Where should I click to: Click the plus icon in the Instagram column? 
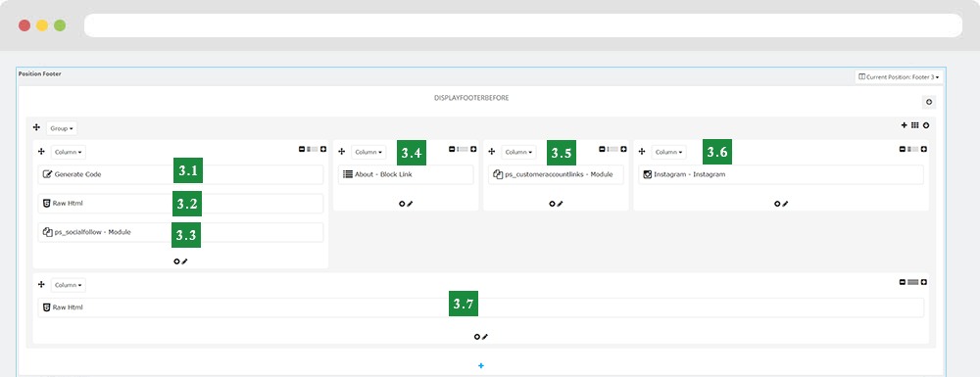[x=923, y=149]
